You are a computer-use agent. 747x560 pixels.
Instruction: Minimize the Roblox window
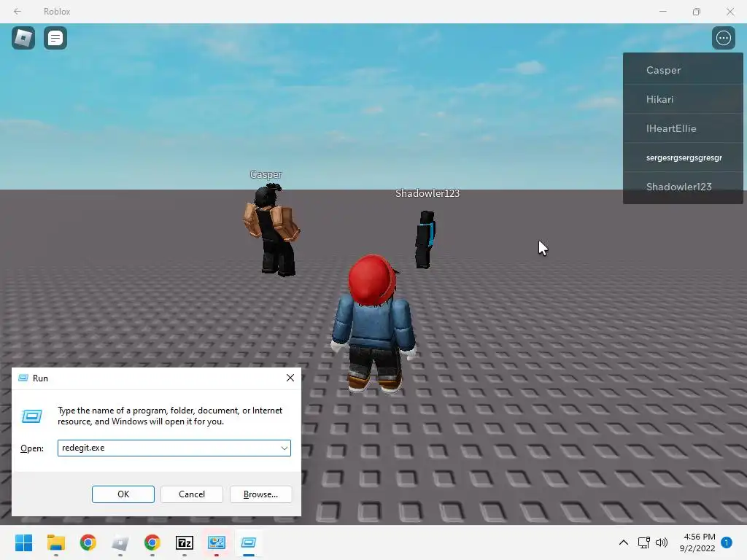coord(662,12)
